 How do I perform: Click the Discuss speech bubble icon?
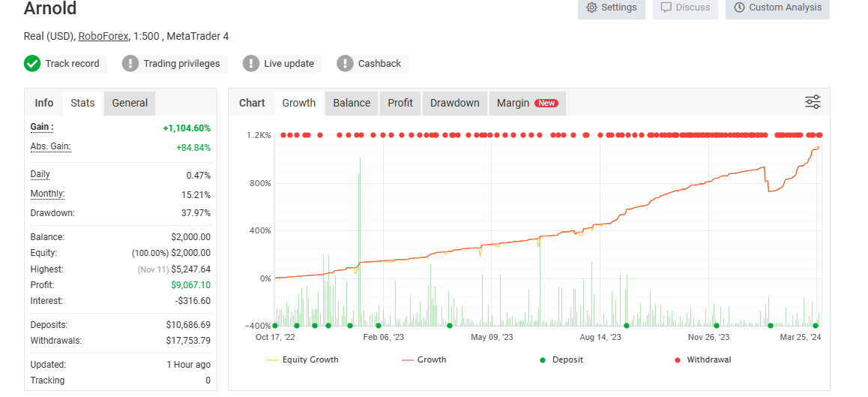(666, 8)
